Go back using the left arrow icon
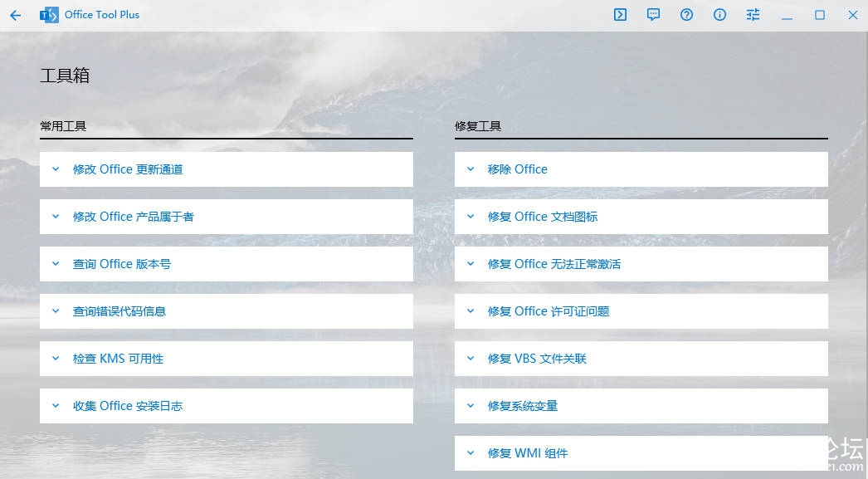Viewport: 868px width, 479px height. pyautogui.click(x=16, y=15)
